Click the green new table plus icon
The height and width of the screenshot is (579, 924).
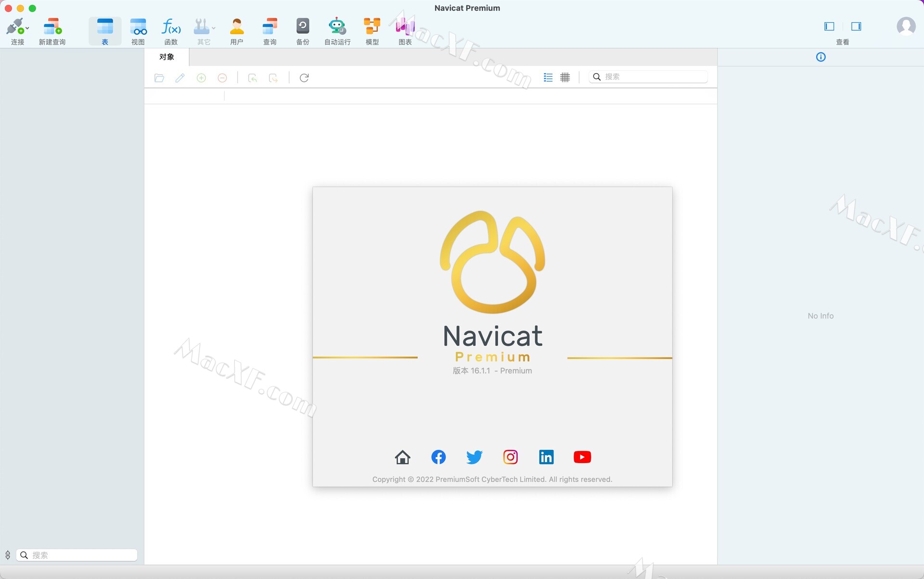point(201,78)
